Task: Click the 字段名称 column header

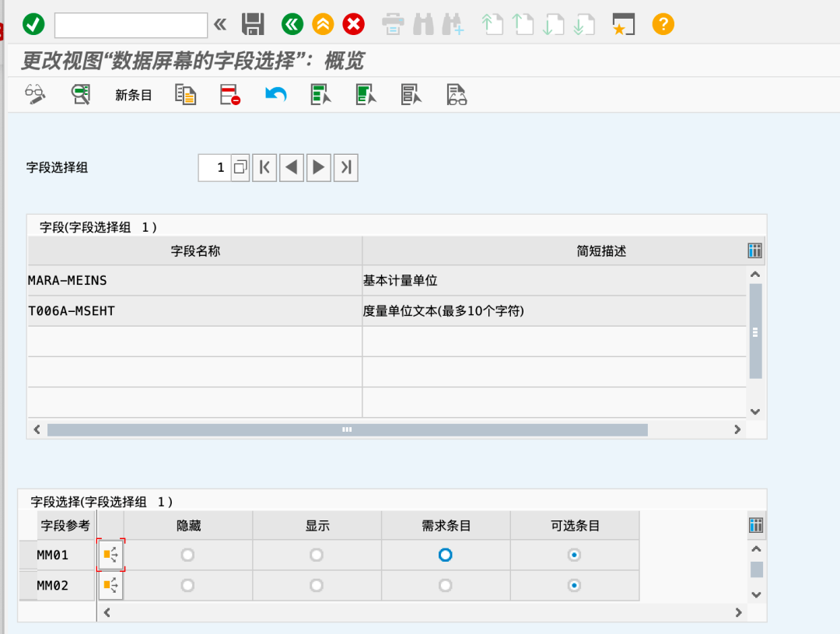Action: tap(195, 250)
